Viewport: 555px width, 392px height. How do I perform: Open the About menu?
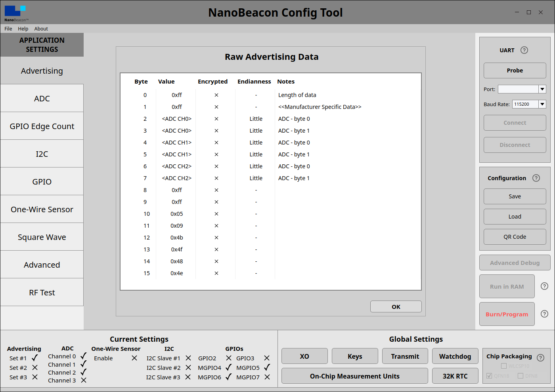pos(41,29)
